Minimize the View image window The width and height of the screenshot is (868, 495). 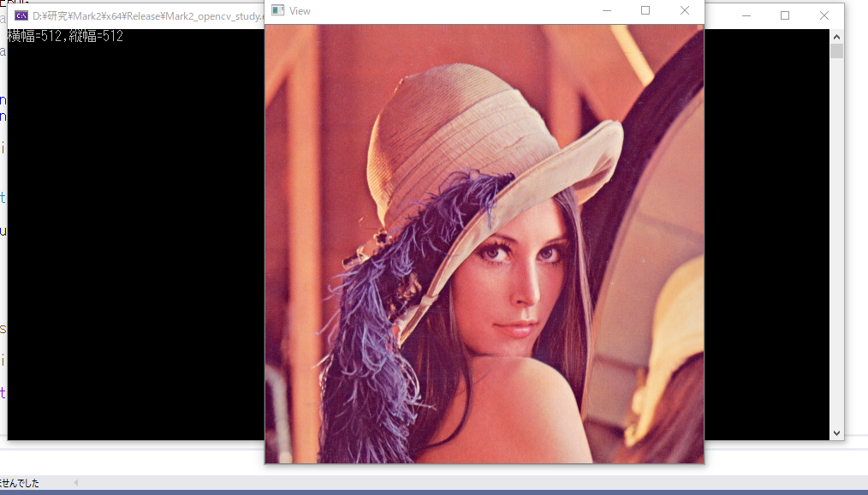607,10
